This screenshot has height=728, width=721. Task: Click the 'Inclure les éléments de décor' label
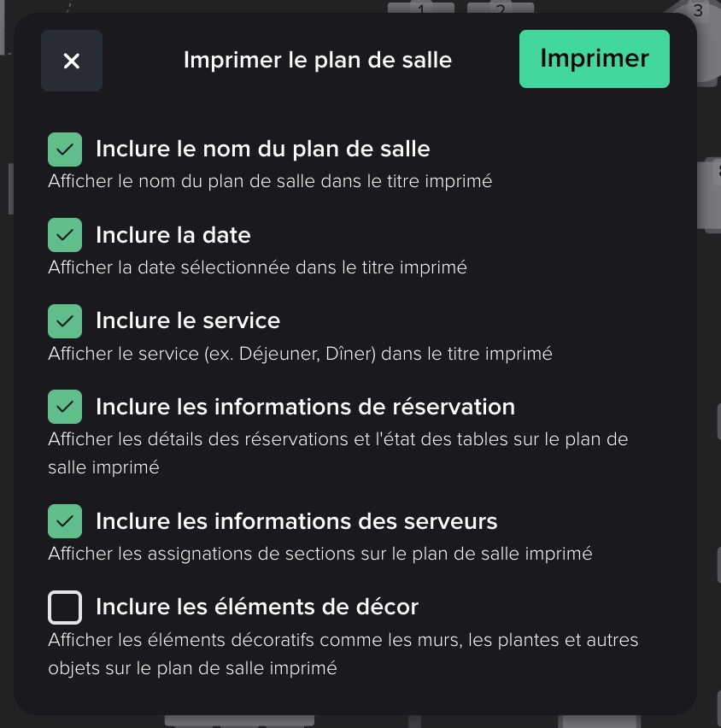[x=257, y=608]
